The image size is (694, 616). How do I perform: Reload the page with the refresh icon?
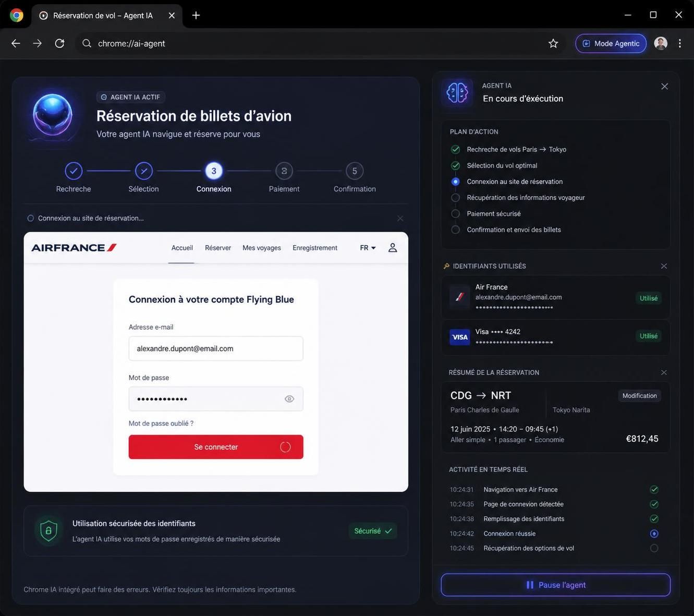(59, 43)
